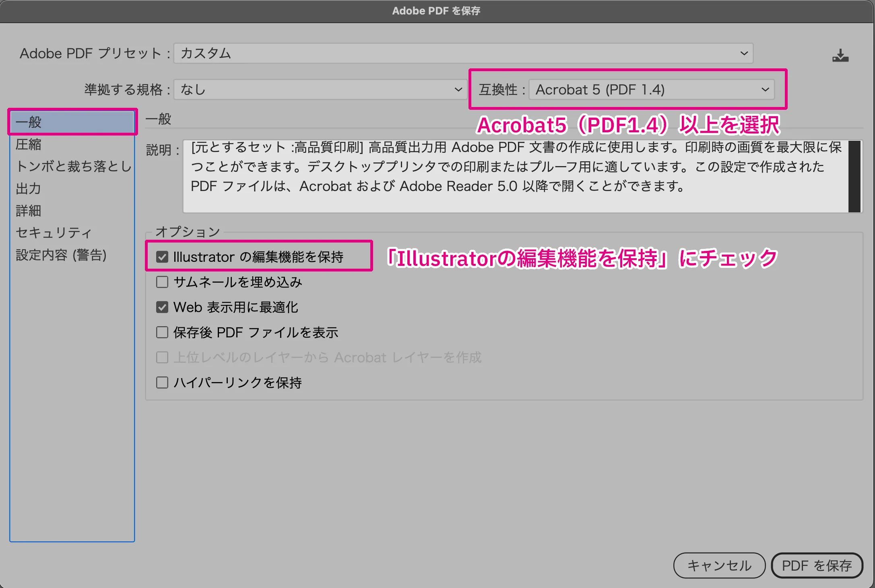The image size is (875, 588).
Task: Enable 保存後 PDF ファイルを表示 checkbox
Action: (162, 332)
